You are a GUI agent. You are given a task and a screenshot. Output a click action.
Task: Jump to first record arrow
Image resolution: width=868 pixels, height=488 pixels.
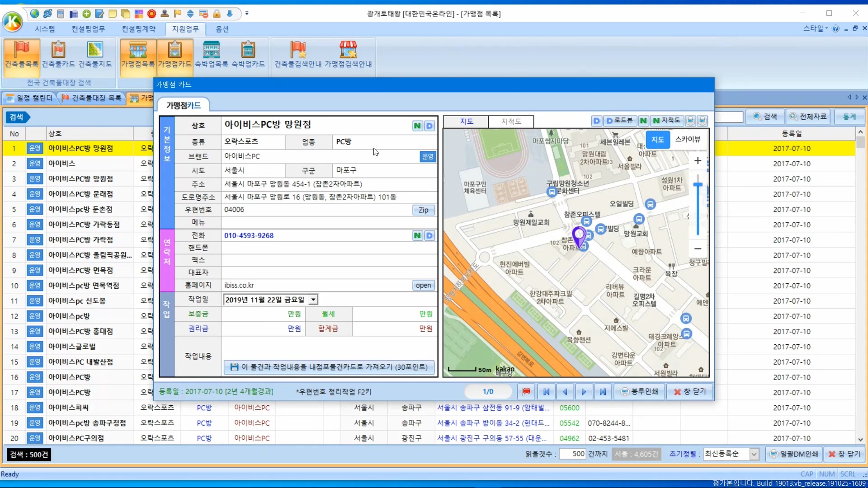546,392
